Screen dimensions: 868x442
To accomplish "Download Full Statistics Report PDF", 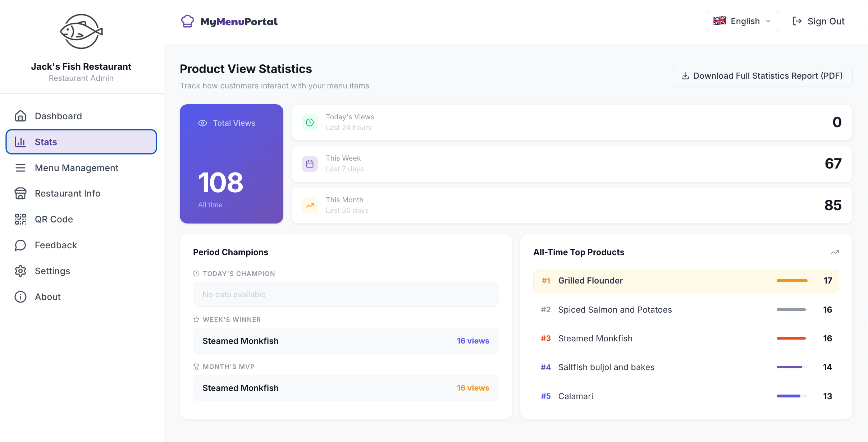I will tap(762, 76).
